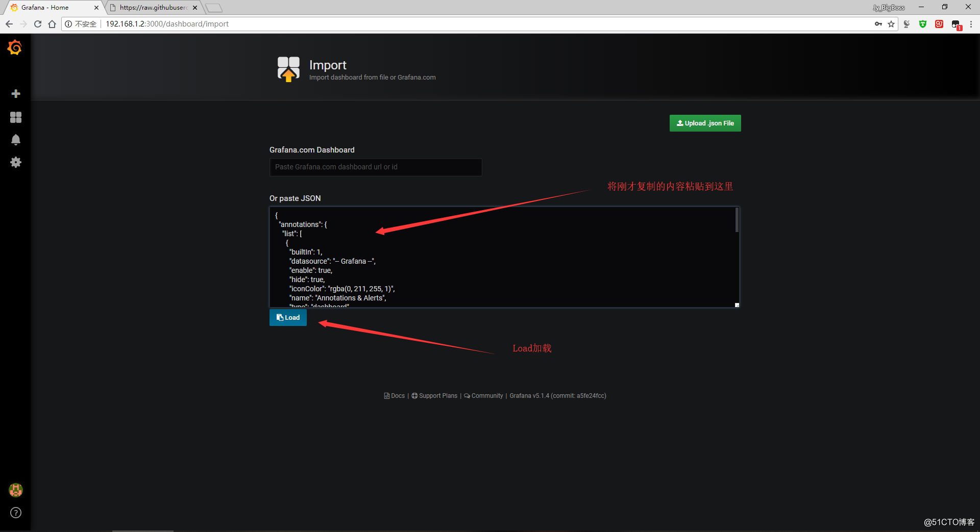Open the Support Plans footer link
The height and width of the screenshot is (532, 980).
(x=434, y=396)
